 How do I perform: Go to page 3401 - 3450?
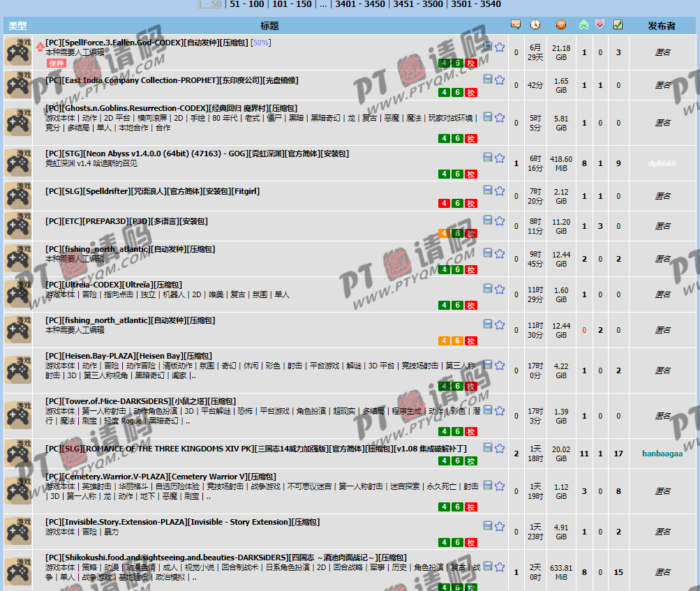coord(360,4)
